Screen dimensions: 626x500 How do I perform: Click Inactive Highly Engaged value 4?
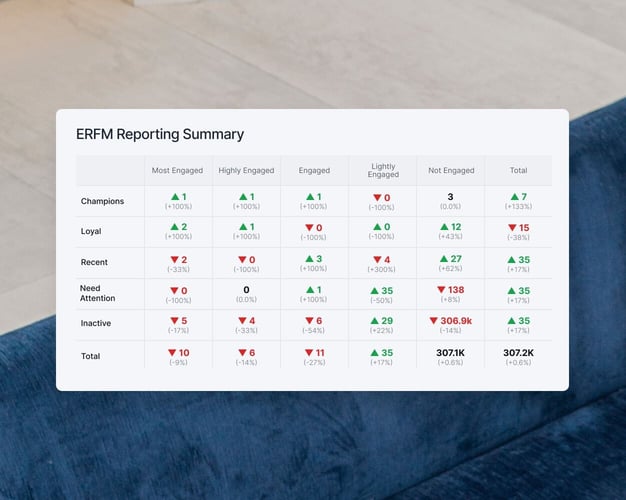pyautogui.click(x=252, y=321)
